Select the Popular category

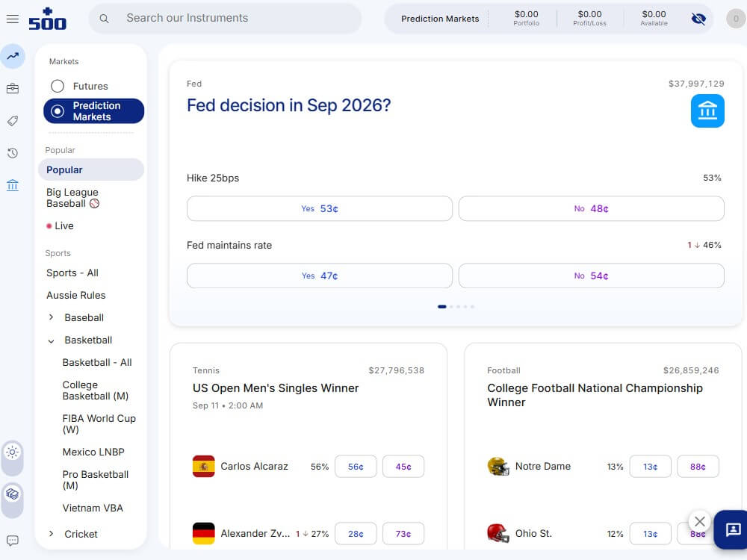[91, 170]
